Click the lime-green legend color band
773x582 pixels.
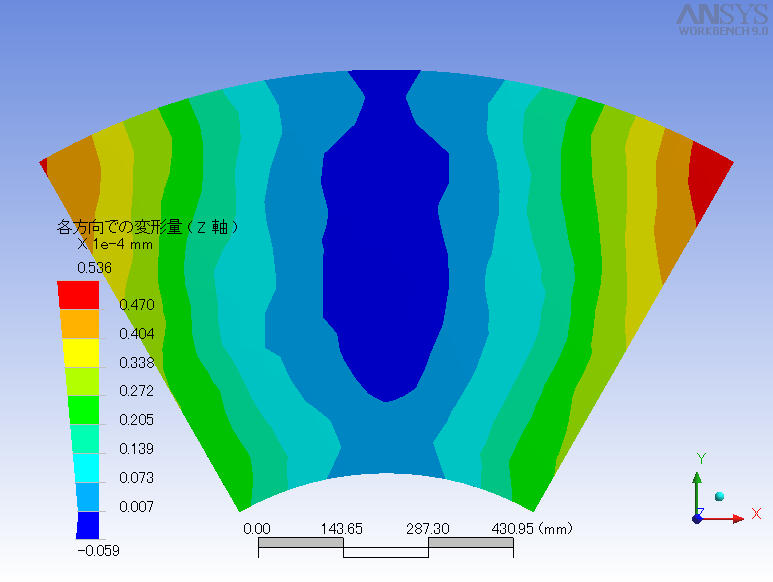(83, 381)
